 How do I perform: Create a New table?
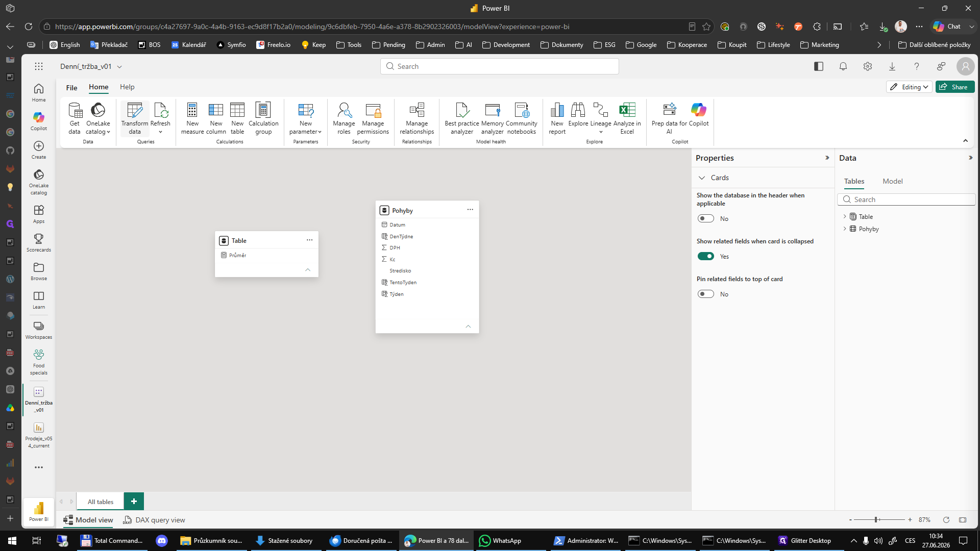237,118
